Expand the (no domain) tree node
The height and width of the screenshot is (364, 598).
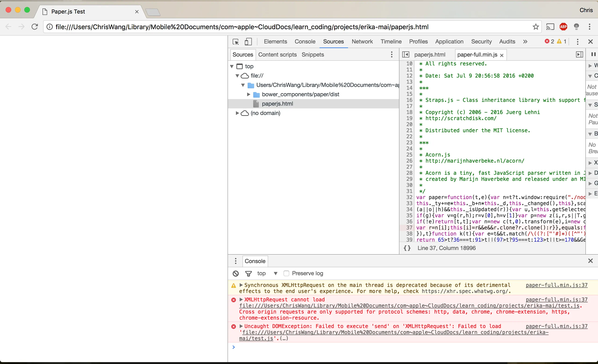[237, 113]
